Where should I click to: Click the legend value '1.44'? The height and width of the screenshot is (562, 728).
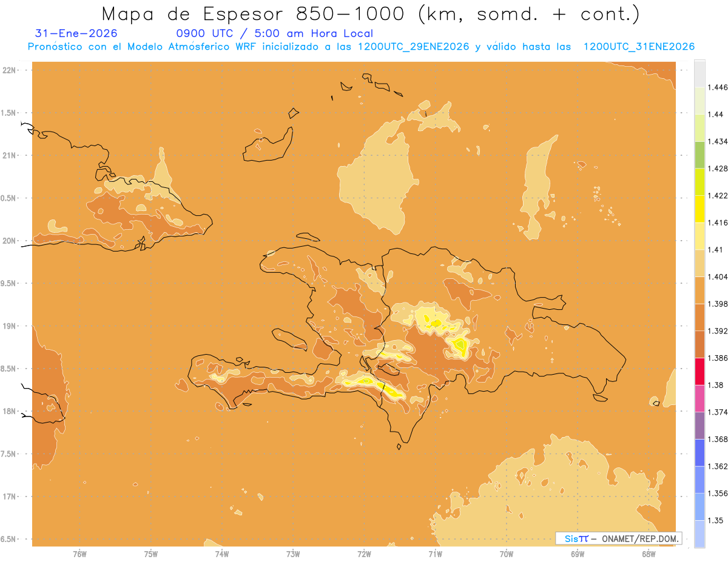pyautogui.click(x=716, y=114)
